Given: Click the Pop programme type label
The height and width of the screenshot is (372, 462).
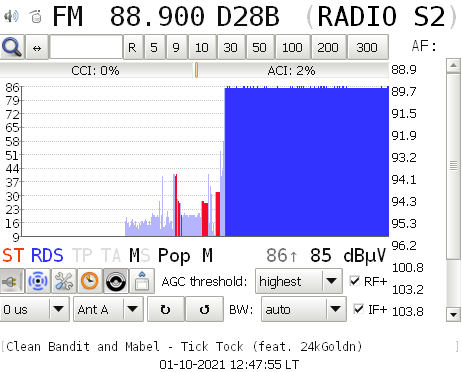Looking at the screenshot, I should coord(174,256).
